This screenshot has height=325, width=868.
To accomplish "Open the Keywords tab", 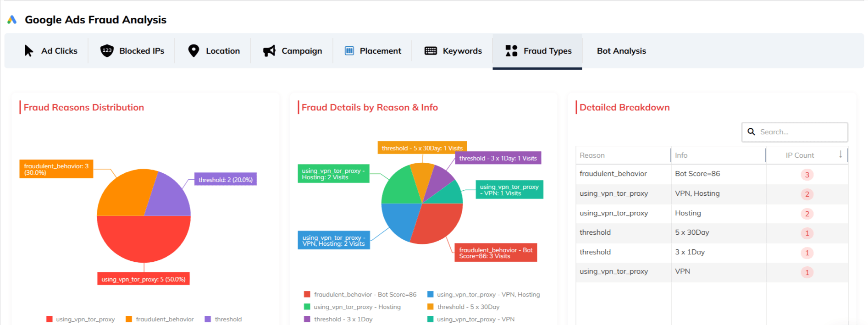I will click(x=462, y=51).
